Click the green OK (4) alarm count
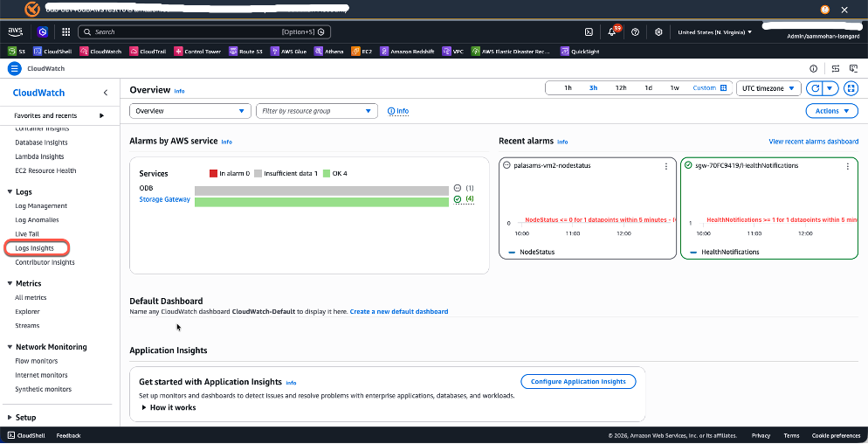868x444 pixels. [x=464, y=199]
